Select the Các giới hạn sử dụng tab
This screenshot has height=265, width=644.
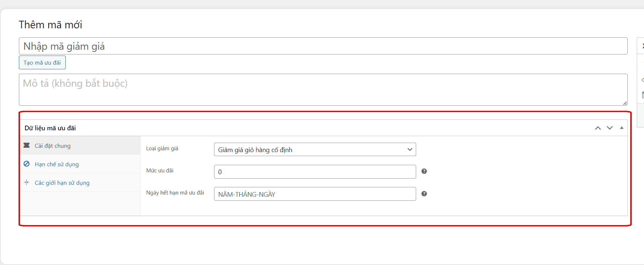pyautogui.click(x=62, y=183)
